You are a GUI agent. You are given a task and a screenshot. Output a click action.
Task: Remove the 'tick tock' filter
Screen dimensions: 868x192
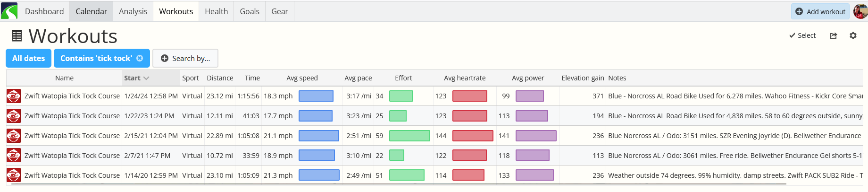pos(140,58)
